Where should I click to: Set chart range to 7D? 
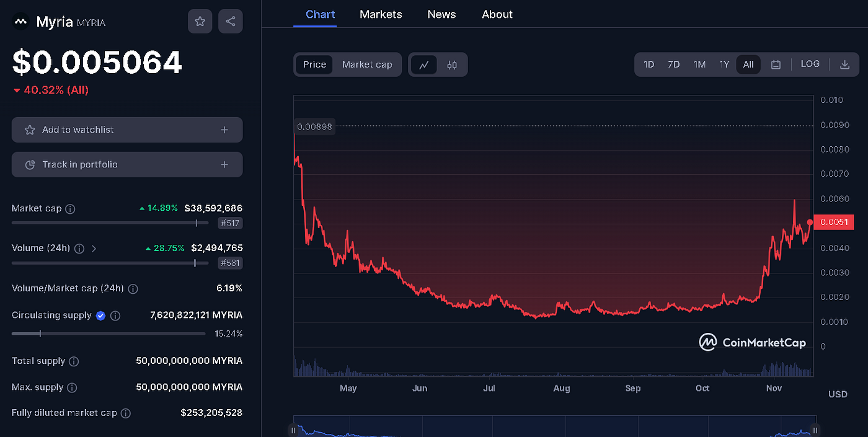coord(674,64)
